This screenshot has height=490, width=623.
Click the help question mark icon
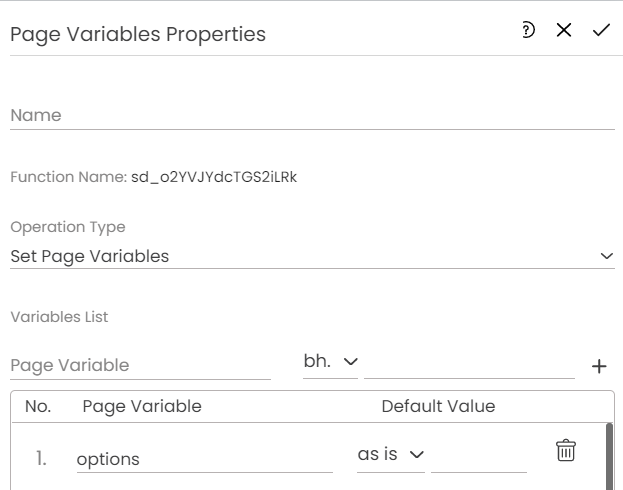pyautogui.click(x=529, y=30)
